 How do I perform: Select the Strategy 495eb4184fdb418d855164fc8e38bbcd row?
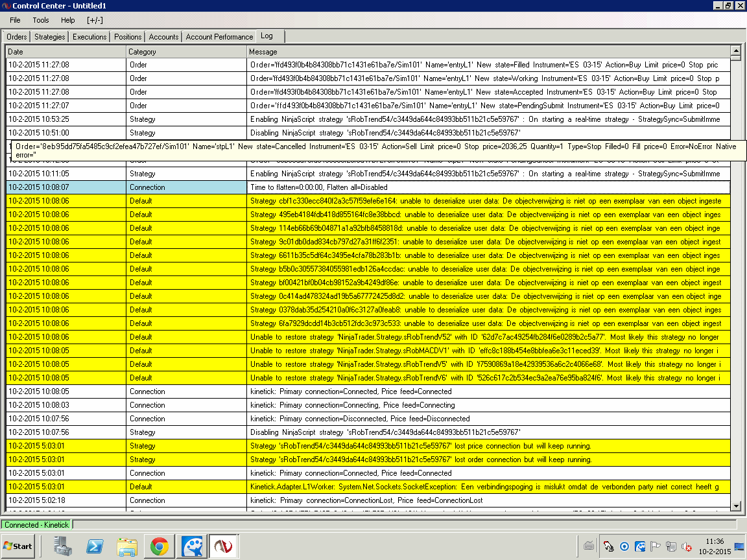(368, 215)
